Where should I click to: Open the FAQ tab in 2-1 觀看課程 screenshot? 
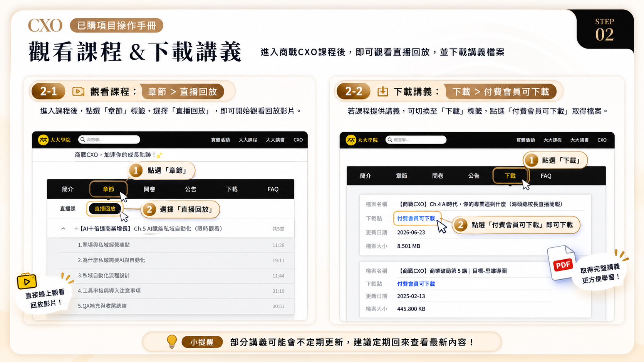click(x=273, y=189)
